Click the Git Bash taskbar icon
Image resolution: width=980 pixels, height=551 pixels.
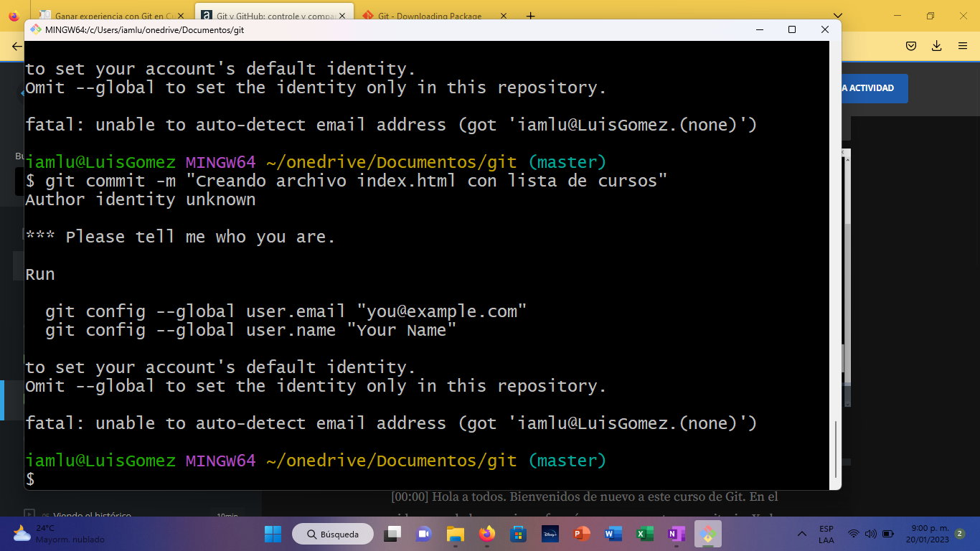[x=708, y=534]
